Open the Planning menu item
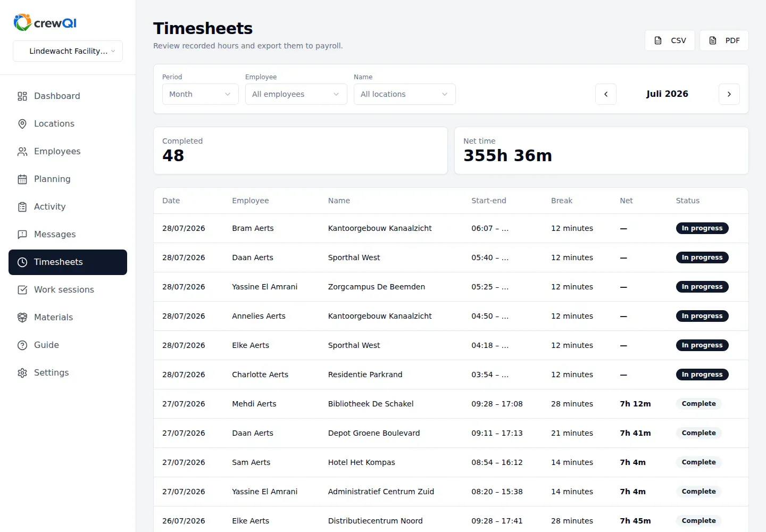Viewport: 766px width, 532px height. pos(68,179)
